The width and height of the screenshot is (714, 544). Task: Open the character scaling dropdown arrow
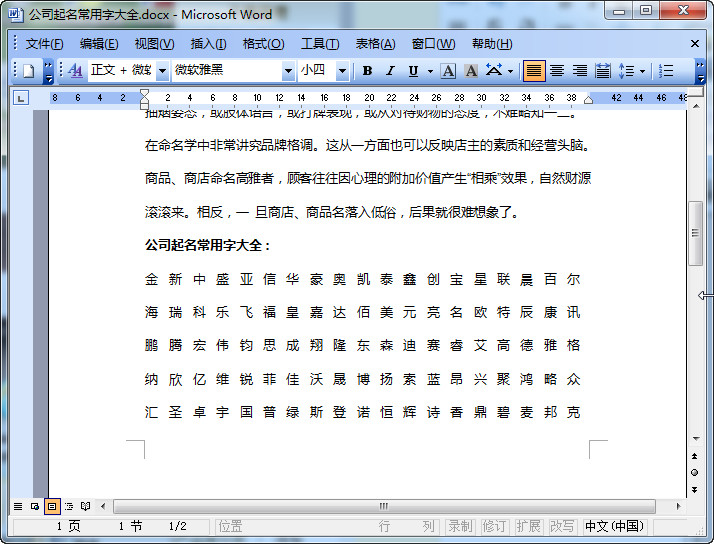510,71
